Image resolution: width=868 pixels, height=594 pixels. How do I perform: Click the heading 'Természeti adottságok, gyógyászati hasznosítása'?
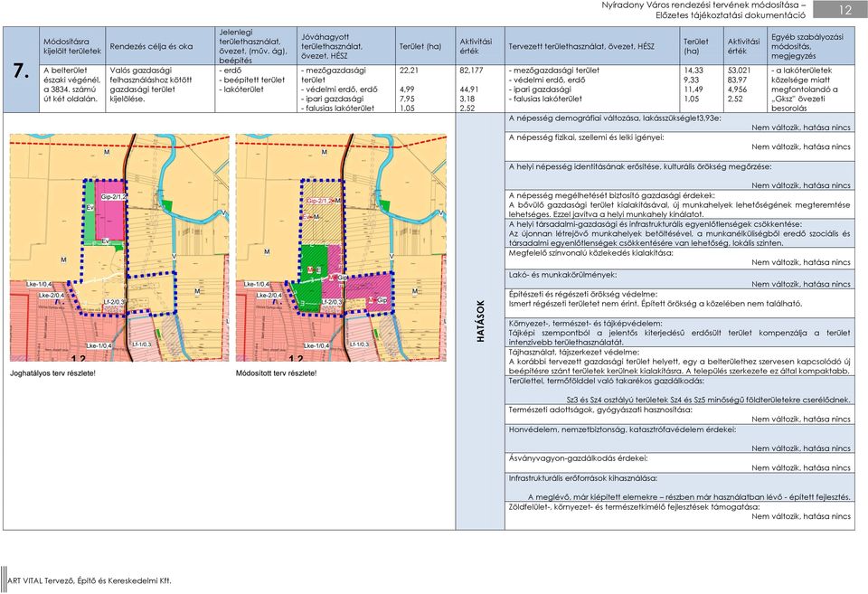pos(600,410)
